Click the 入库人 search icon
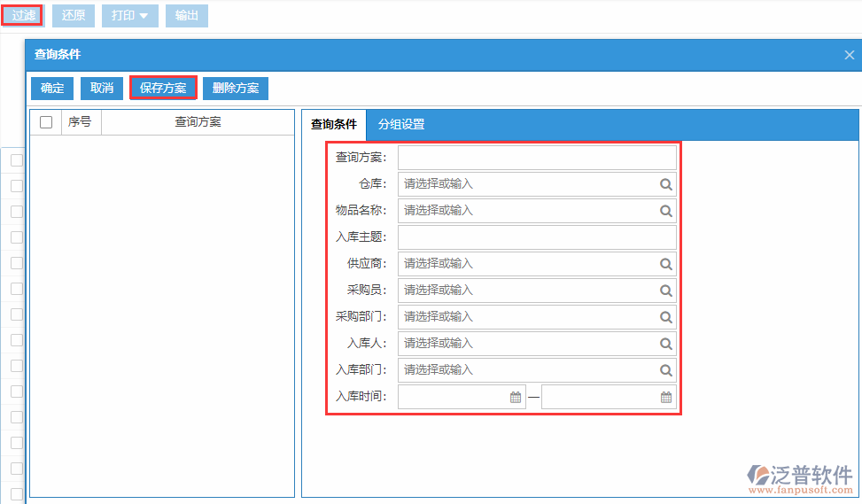Screen dimensions: 862x504 665,344
